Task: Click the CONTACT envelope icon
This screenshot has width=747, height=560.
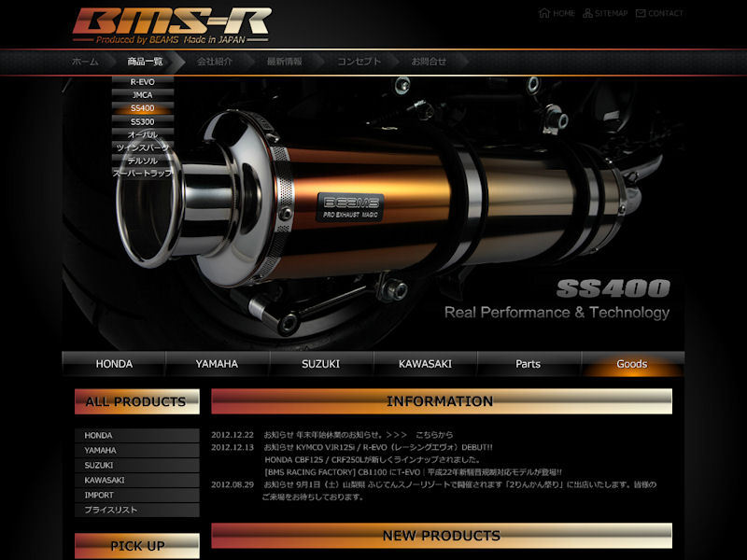Action: pos(641,13)
